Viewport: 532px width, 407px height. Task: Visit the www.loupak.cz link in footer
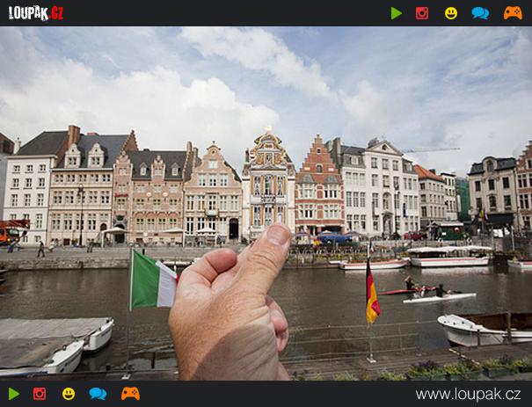pyautogui.click(x=468, y=394)
